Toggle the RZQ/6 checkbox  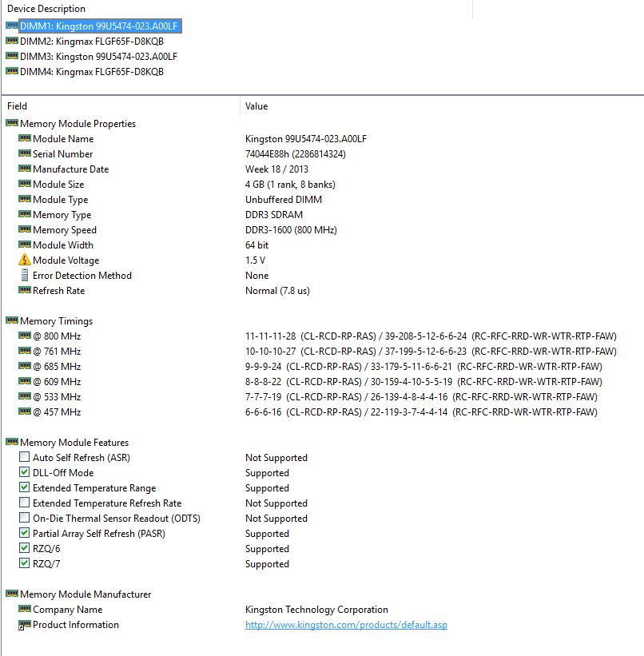click(x=24, y=548)
